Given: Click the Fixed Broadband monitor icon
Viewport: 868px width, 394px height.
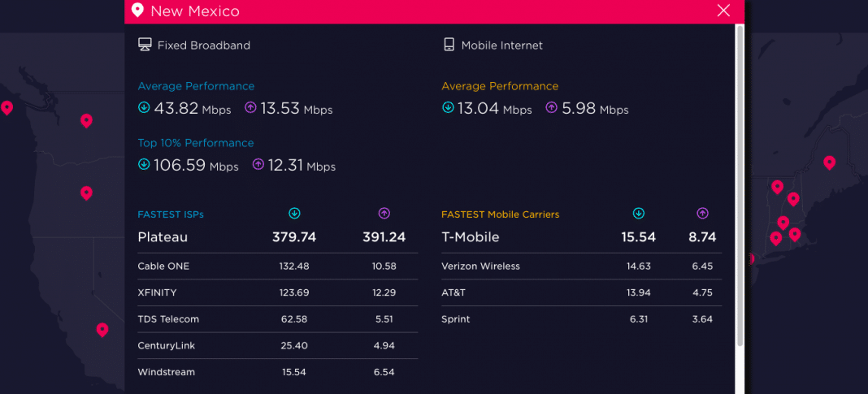Looking at the screenshot, I should [145, 45].
